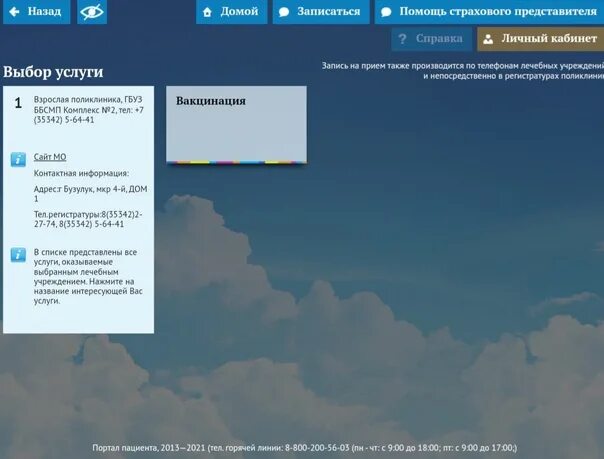604x459 pixels.
Task: Click the info icon beside Сайт МО
Action: (x=18, y=159)
